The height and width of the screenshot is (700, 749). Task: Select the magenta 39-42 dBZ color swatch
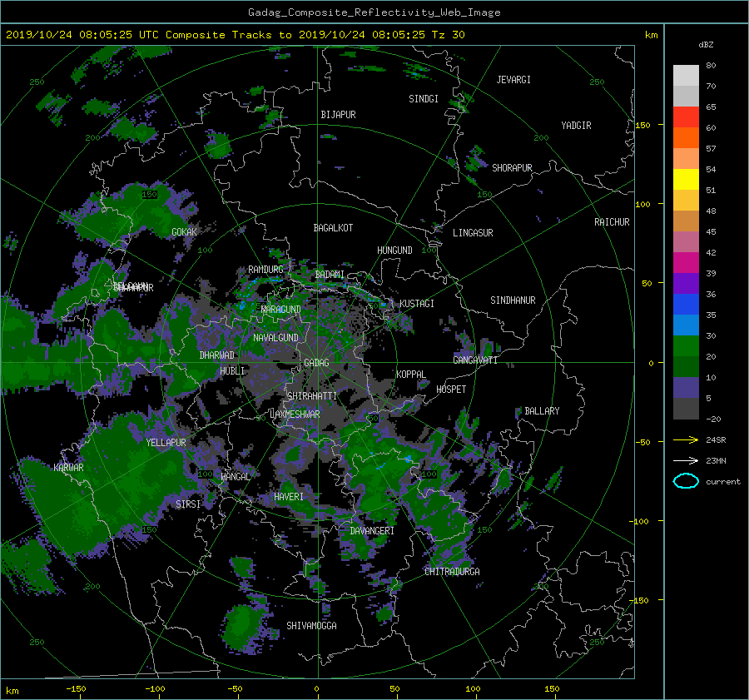coord(686,262)
